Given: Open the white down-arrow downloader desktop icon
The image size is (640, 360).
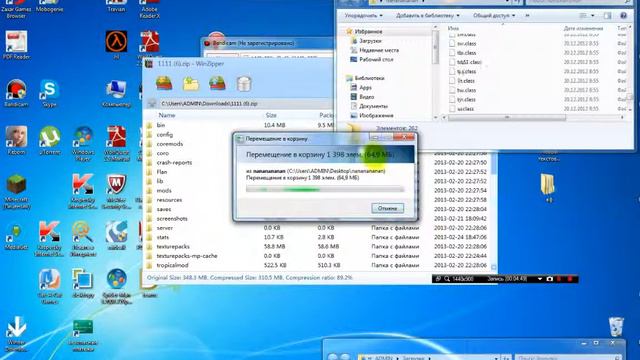Looking at the screenshot, I should 16,334.
